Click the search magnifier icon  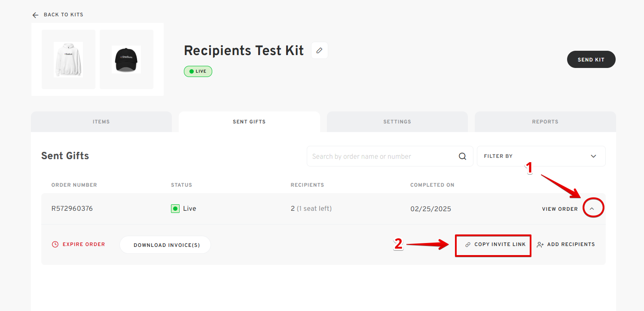pos(462,156)
